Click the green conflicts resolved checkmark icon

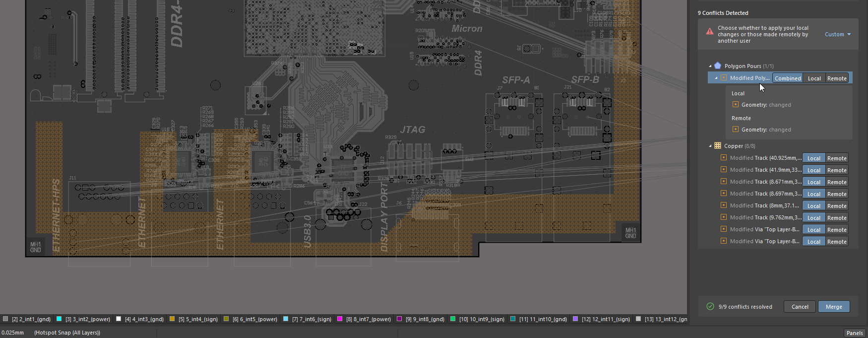click(x=710, y=306)
